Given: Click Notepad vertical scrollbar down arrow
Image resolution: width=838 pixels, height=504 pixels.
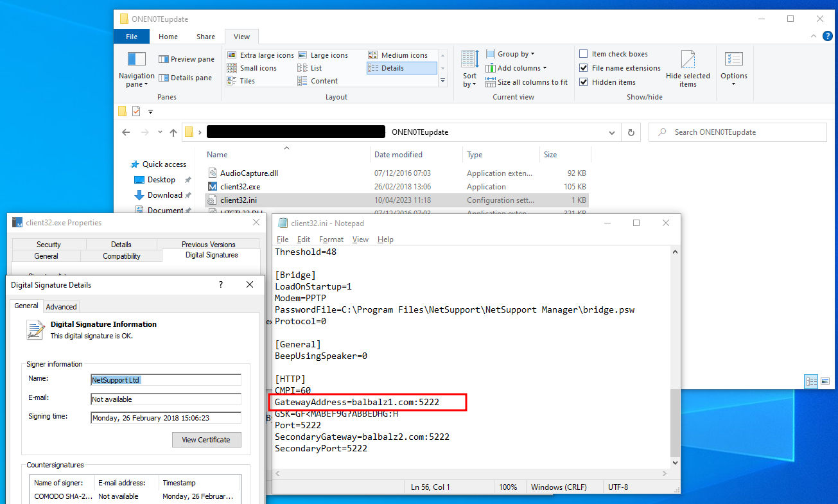Looking at the screenshot, I should pos(674,462).
